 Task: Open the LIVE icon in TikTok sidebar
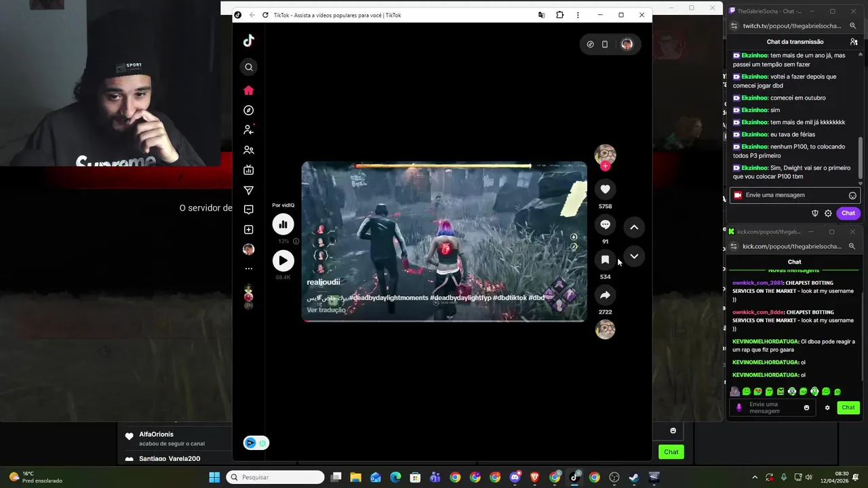pos(249,170)
